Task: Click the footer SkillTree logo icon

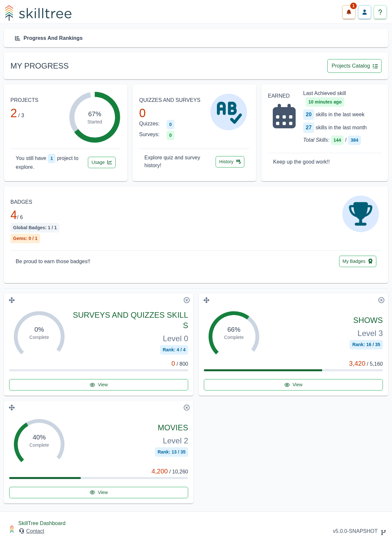Action: [x=12, y=529]
